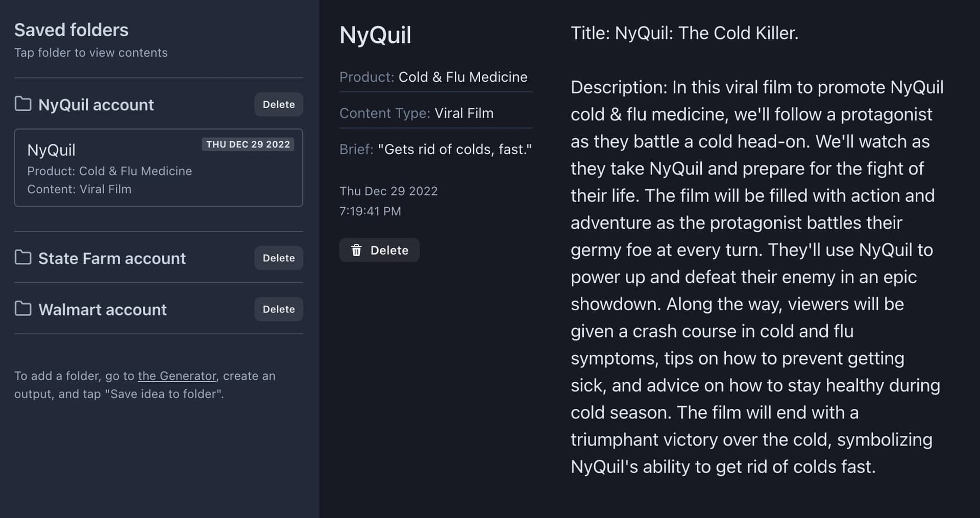980x518 pixels.
Task: Delete the State Farm account folder
Action: [279, 258]
